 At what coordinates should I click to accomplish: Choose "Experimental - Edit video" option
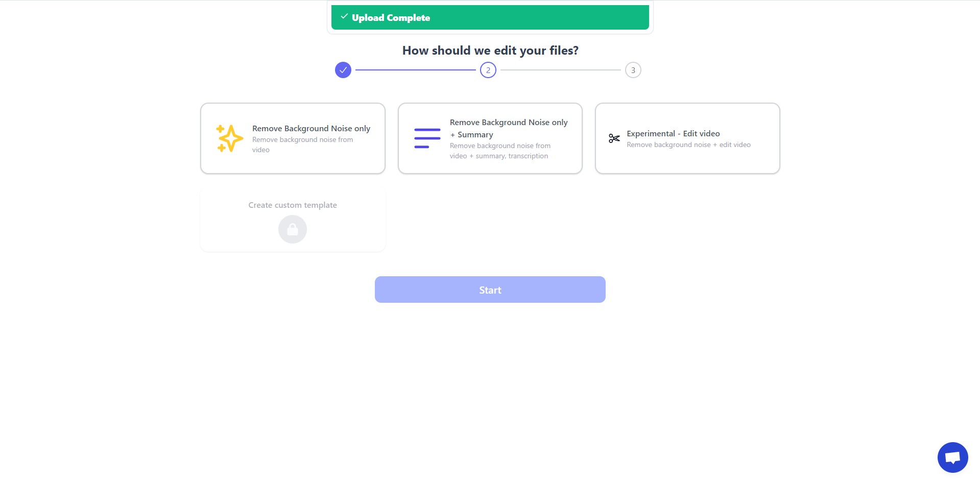(687, 138)
